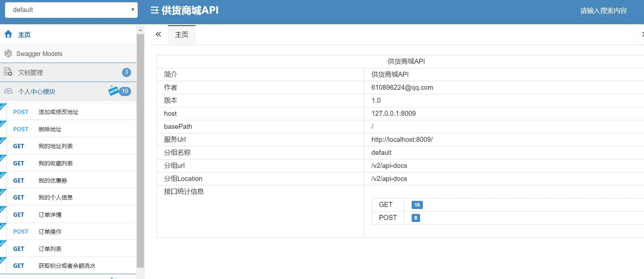Open GET 获取积分或者余额流水 endpoint
Screen dimensions: 644x279
[x=67, y=266]
